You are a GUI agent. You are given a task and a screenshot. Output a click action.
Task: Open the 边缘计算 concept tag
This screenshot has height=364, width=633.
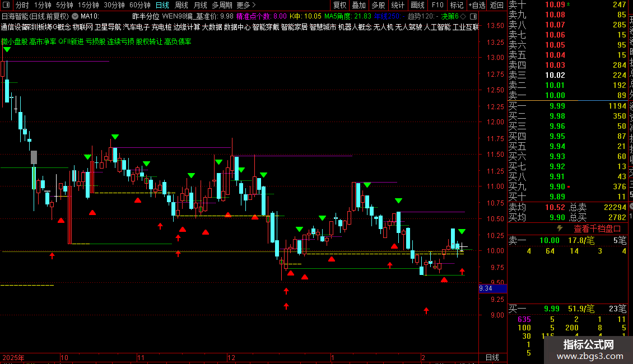pos(187,27)
